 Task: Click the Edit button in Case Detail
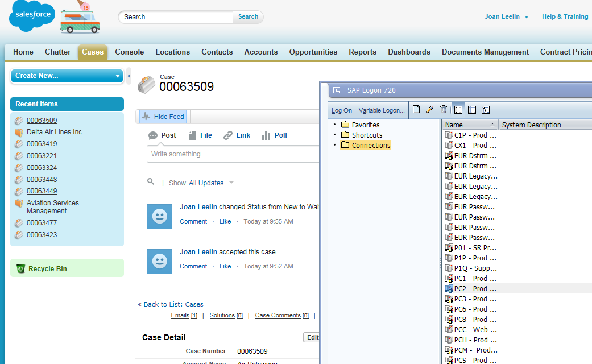pyautogui.click(x=312, y=337)
